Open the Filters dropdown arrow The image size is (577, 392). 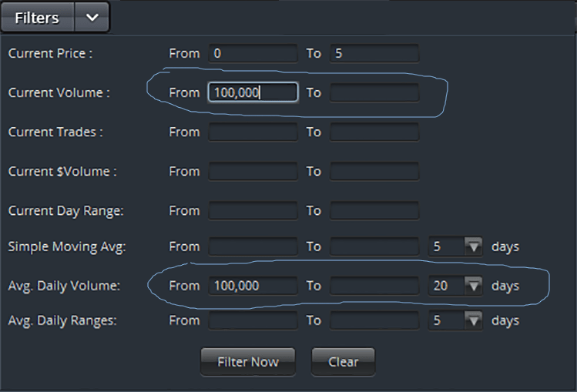92,18
